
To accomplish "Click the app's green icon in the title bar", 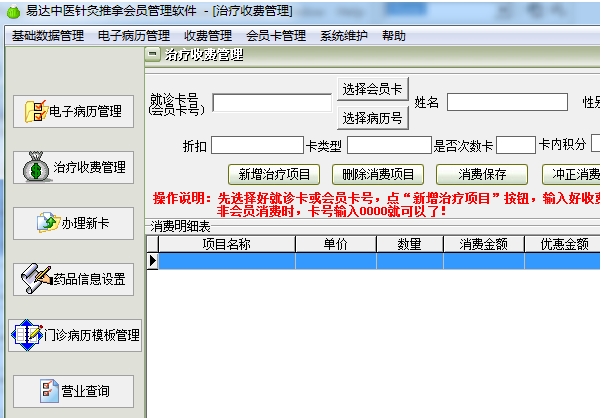I will (13, 12).
